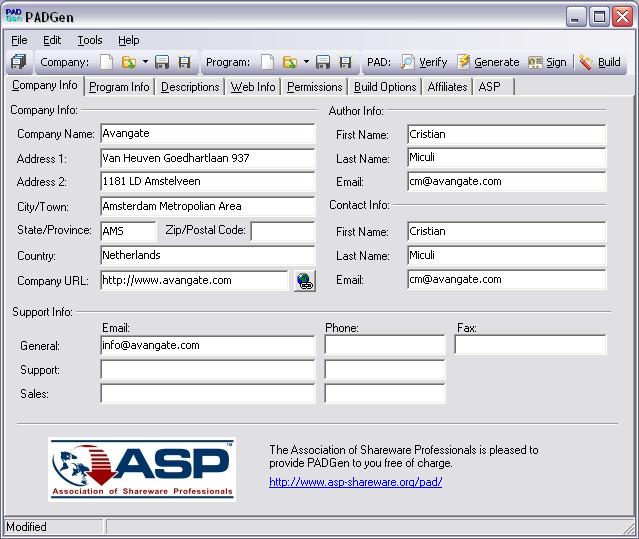Click the PADGen title bar app icon
Viewport: 639px width, 539px height.
13,15
